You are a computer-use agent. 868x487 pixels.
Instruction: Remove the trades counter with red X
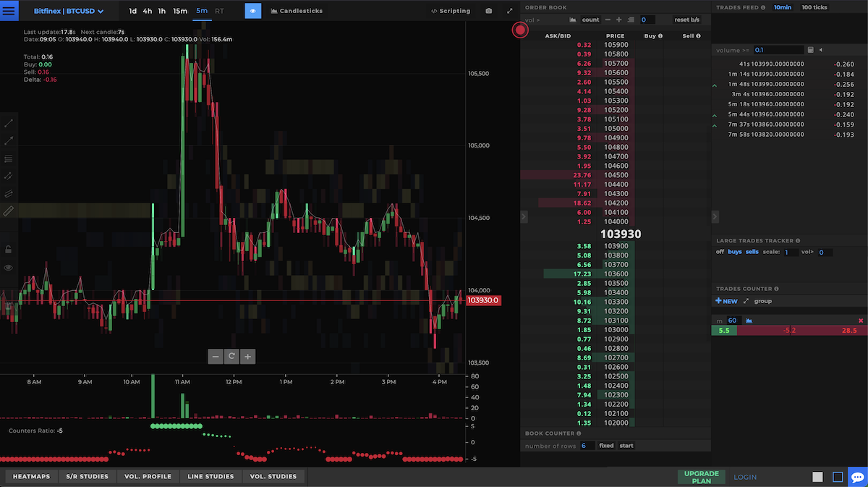(x=861, y=320)
